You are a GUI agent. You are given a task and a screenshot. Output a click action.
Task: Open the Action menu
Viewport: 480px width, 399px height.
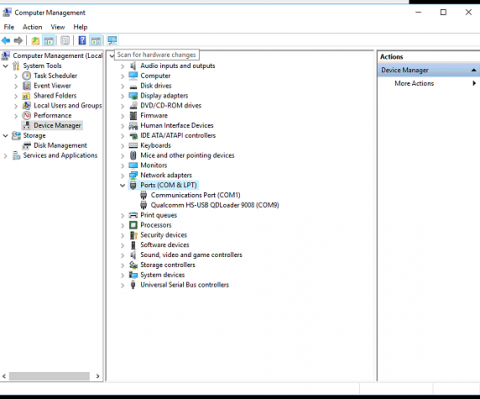32,27
